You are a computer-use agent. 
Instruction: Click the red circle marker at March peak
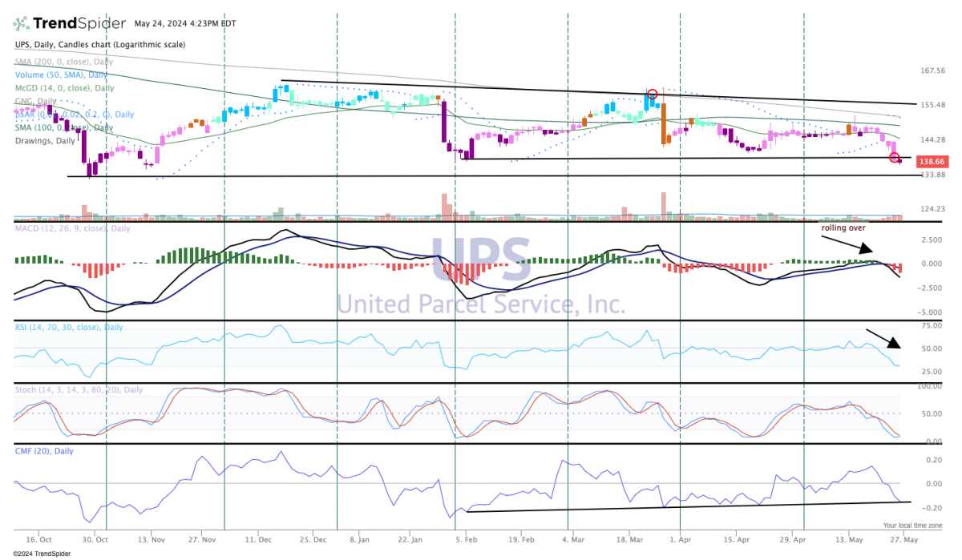(x=653, y=95)
